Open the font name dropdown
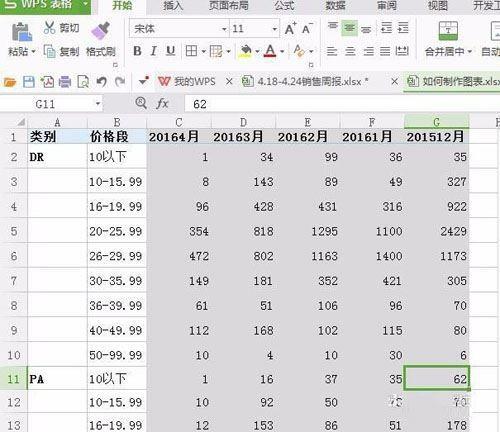 [x=224, y=29]
